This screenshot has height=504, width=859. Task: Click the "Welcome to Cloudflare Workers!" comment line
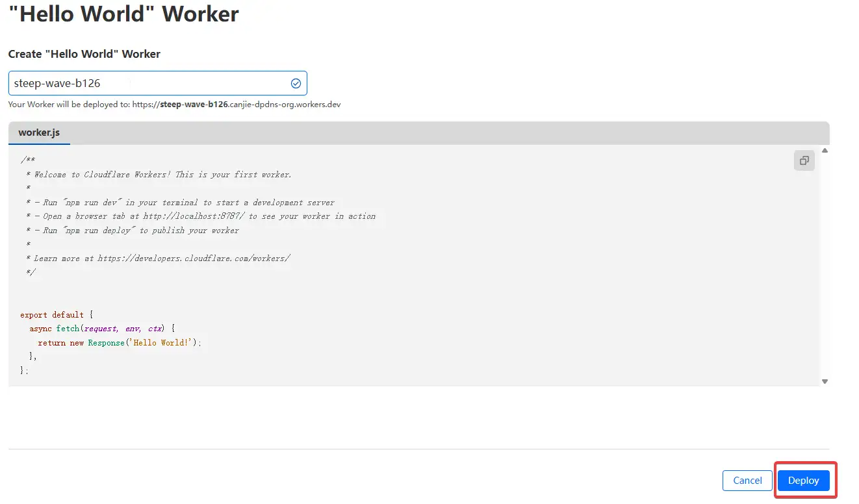tap(159, 174)
